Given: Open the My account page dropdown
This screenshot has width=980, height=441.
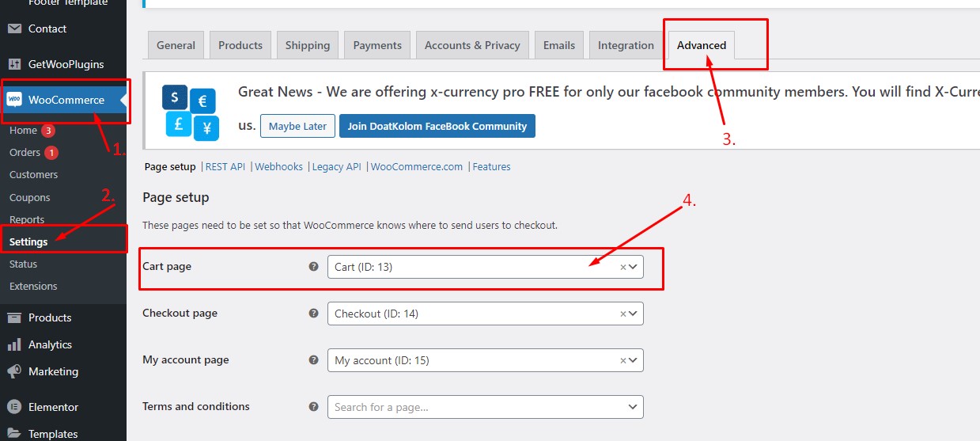Looking at the screenshot, I should 486,360.
